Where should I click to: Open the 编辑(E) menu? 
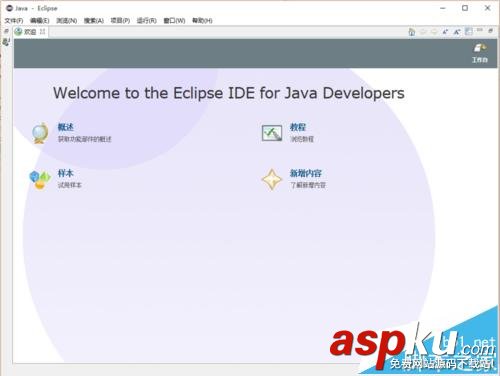pyautogui.click(x=40, y=21)
